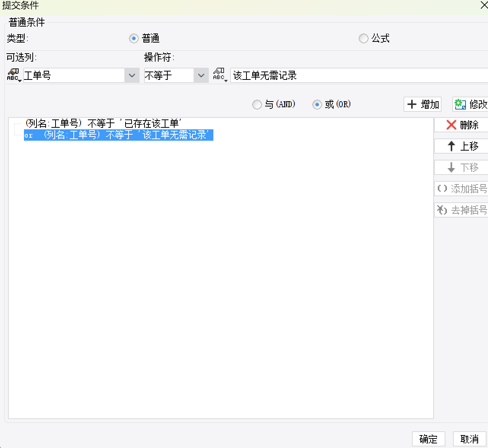Select the 公式 type radio button
The width and height of the screenshot is (488, 448).
364,38
